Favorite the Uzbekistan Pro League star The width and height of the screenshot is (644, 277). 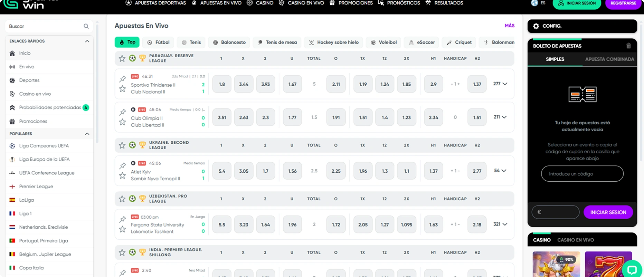122,199
